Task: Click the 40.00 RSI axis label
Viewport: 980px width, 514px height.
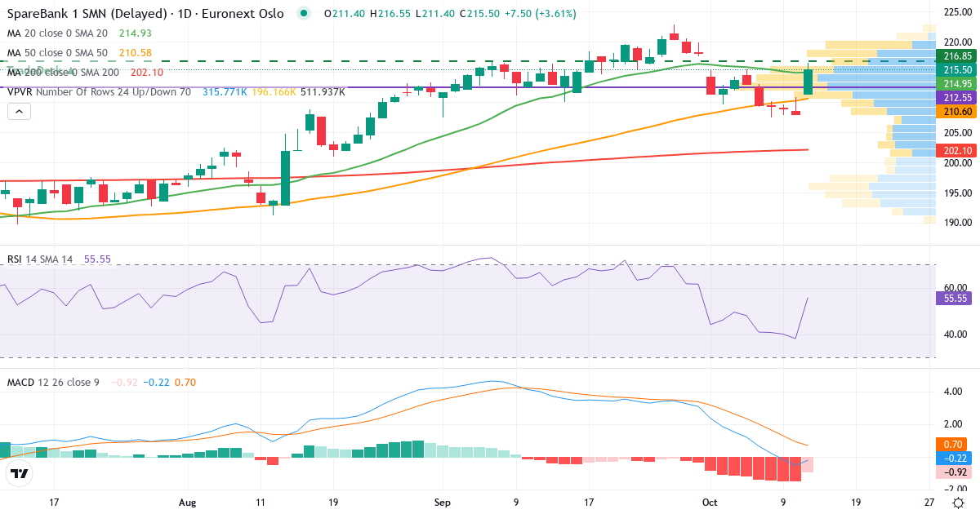Action: coord(955,335)
